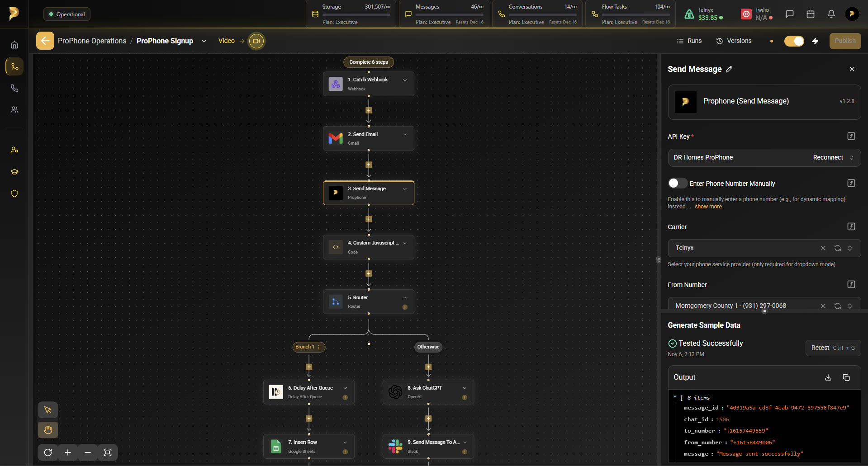Open the From Number dropdown
Screen dimensions: 868x466
coord(764,305)
